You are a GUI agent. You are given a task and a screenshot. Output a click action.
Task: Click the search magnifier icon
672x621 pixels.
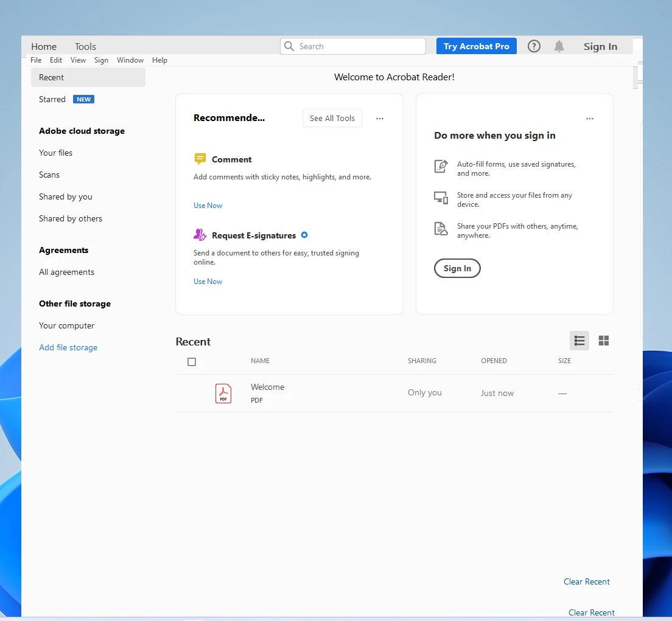289,46
